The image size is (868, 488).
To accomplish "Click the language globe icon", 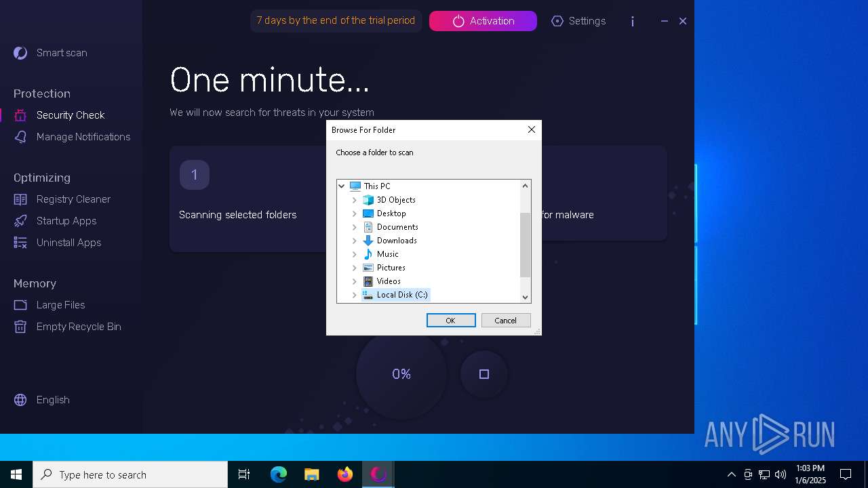I will [20, 400].
